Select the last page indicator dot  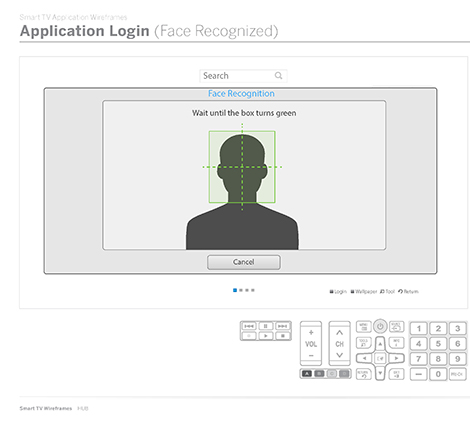[253, 290]
